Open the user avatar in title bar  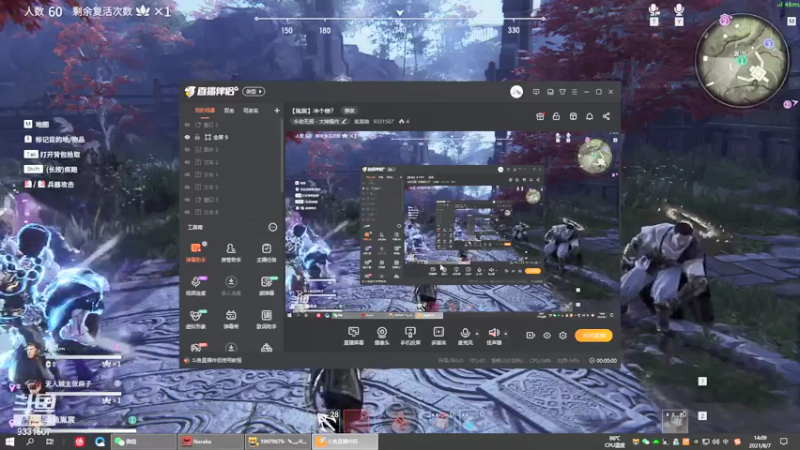(x=516, y=92)
